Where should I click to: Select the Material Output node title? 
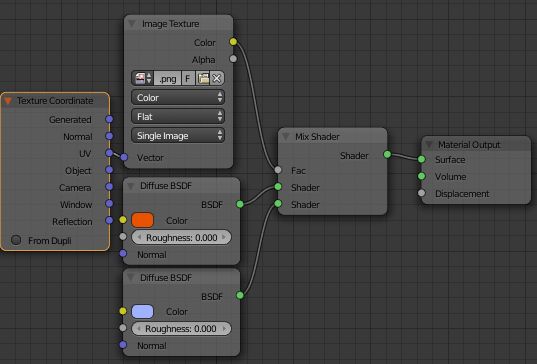coord(469,145)
